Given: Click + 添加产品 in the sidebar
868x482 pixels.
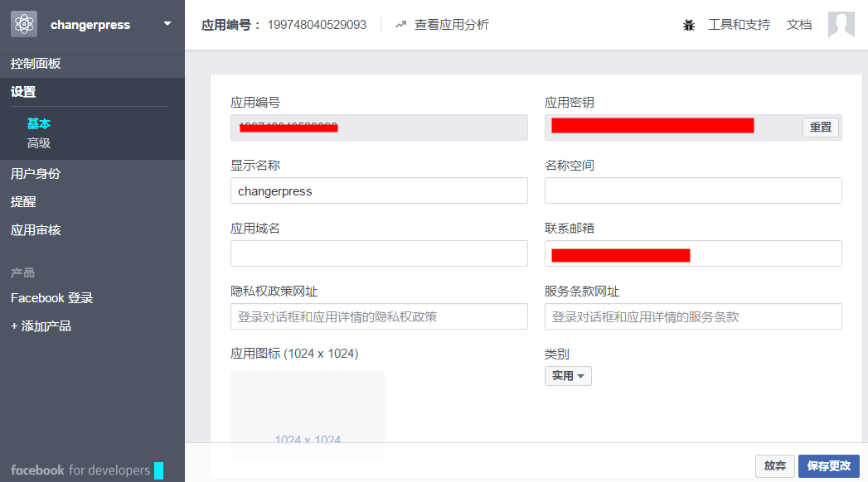Looking at the screenshot, I should tap(41, 326).
